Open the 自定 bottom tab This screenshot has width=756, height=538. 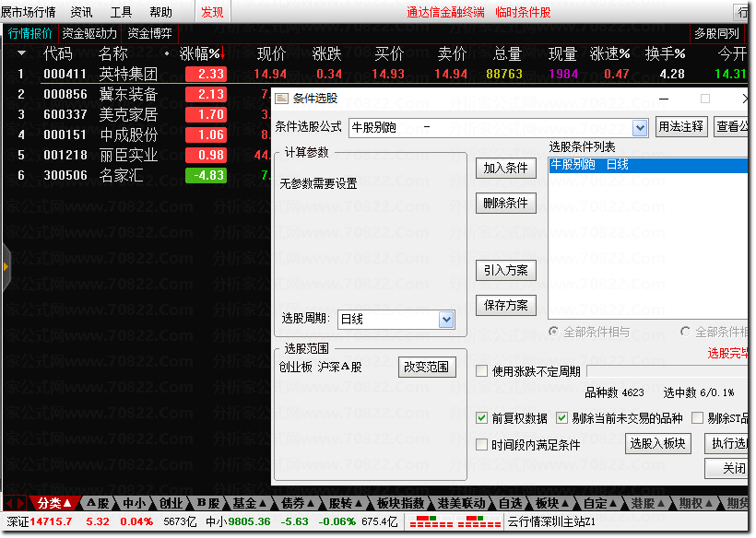pyautogui.click(x=599, y=503)
